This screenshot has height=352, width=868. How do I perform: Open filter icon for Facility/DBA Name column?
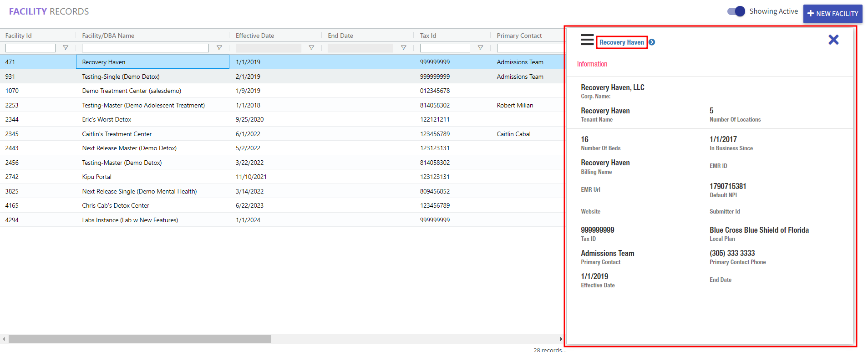click(x=219, y=48)
